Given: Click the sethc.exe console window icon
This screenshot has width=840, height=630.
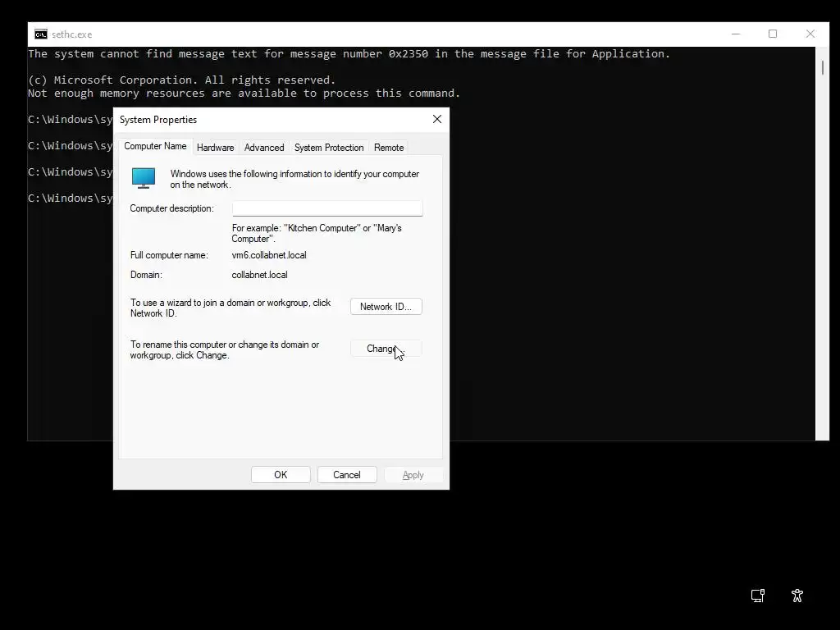Looking at the screenshot, I should (x=41, y=34).
